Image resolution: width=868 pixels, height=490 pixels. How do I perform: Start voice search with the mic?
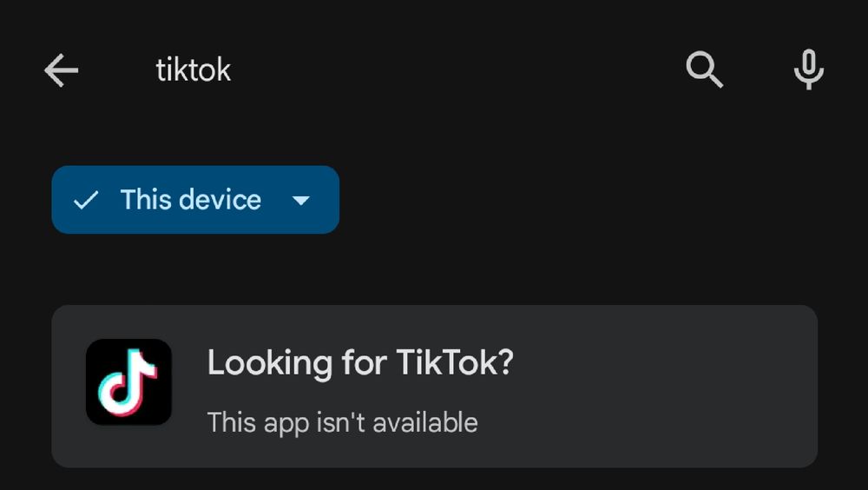pyautogui.click(x=808, y=70)
